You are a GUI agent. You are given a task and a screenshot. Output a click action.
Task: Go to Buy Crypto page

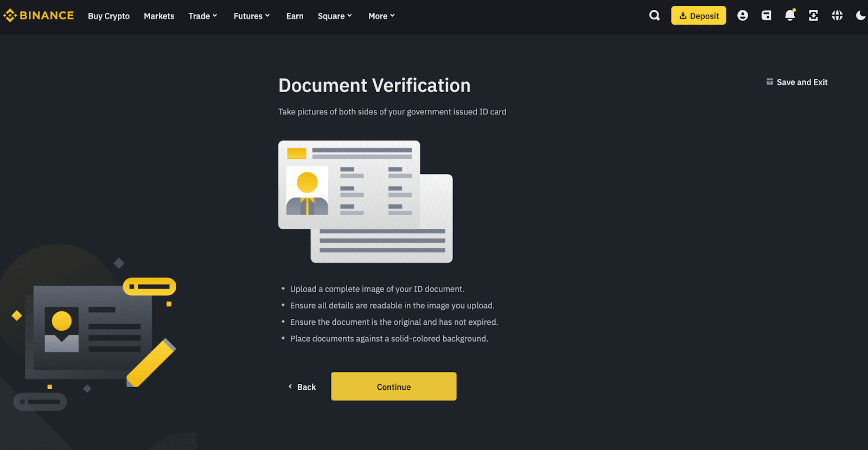108,16
